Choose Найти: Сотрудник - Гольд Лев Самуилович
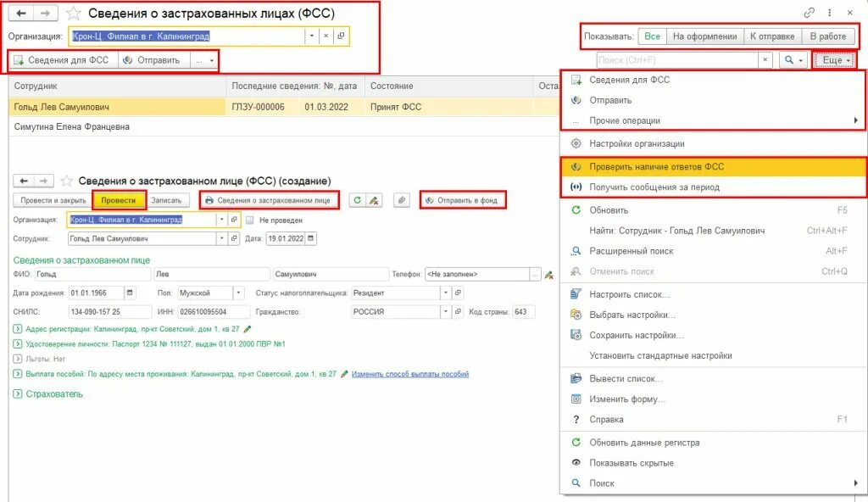 [713, 231]
